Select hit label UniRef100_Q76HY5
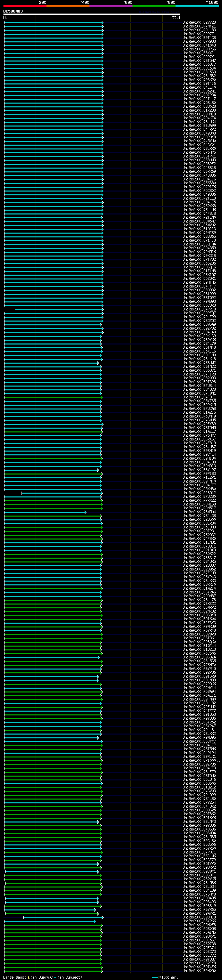The width and height of the screenshot is (222, 980). point(199,153)
